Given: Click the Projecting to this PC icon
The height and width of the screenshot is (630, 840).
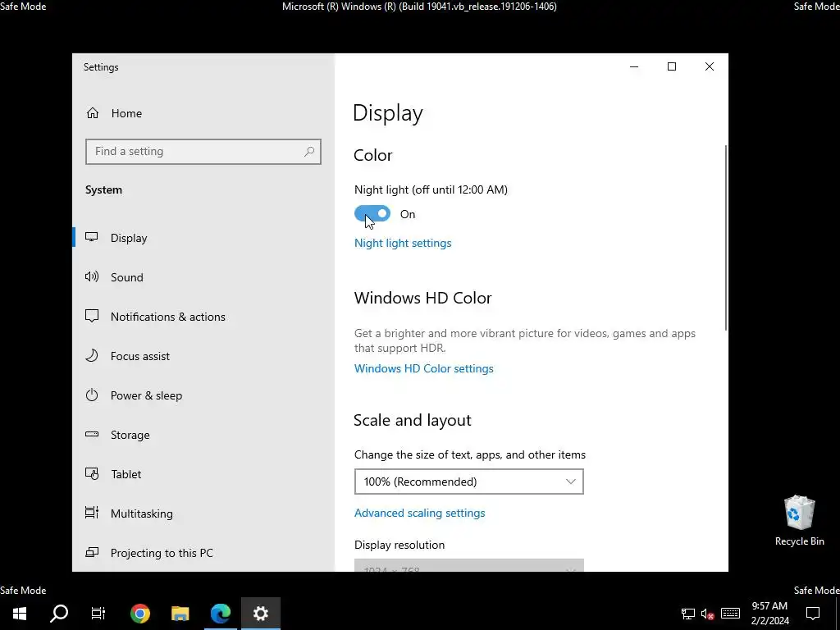Looking at the screenshot, I should [x=92, y=552].
